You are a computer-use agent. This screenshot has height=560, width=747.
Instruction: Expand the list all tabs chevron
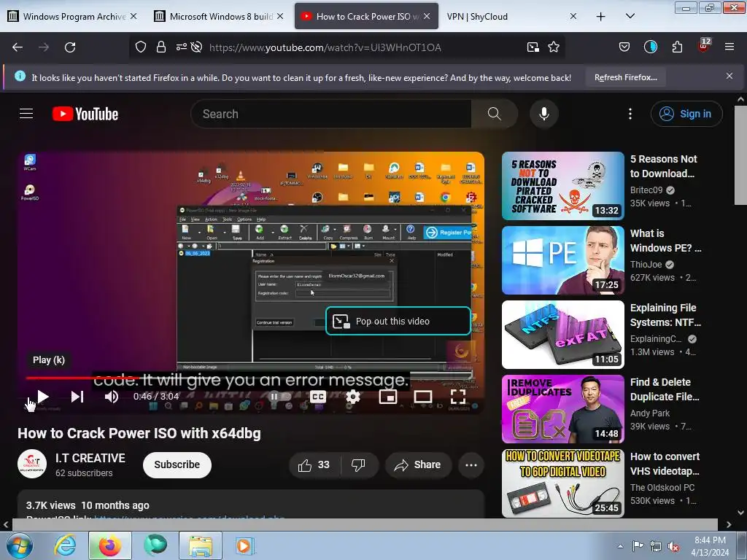pyautogui.click(x=630, y=16)
